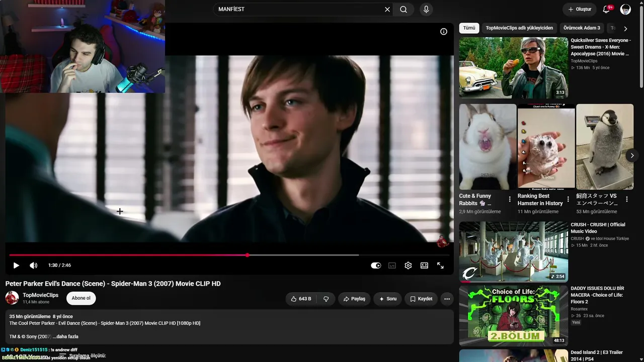Screen dimensions: 644x362
Task: Like the video (643 B)
Action: 301,299
